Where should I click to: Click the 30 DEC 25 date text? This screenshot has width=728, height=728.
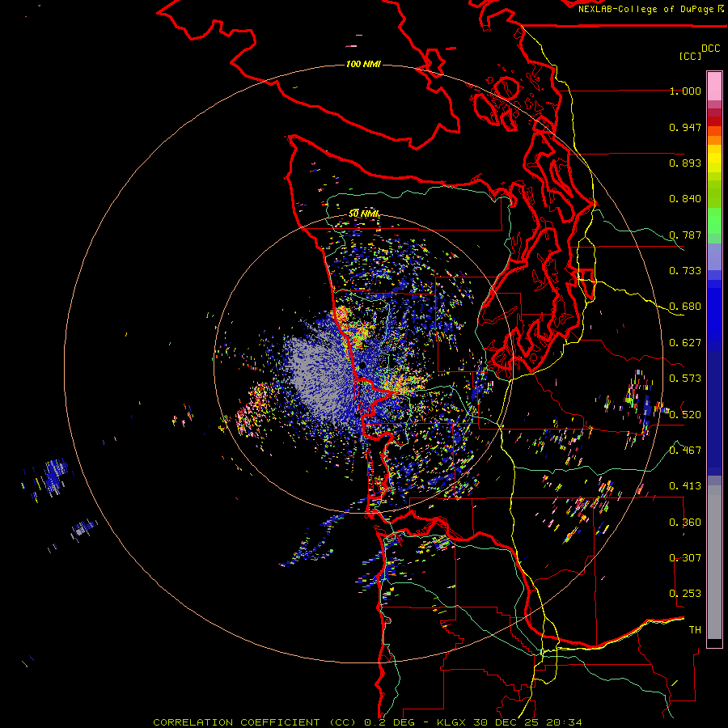click(x=507, y=722)
